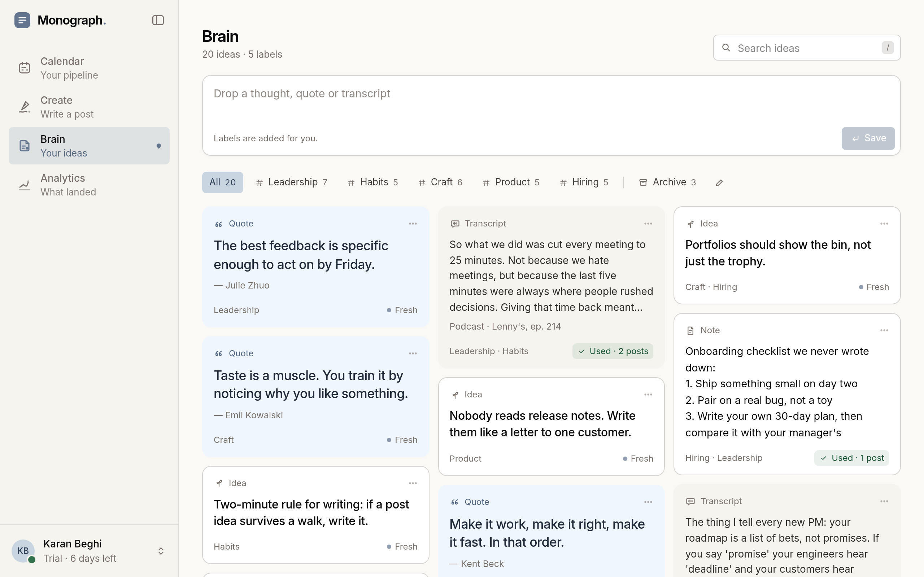Click the search magnifier icon
The width and height of the screenshot is (924, 577).
(x=726, y=48)
